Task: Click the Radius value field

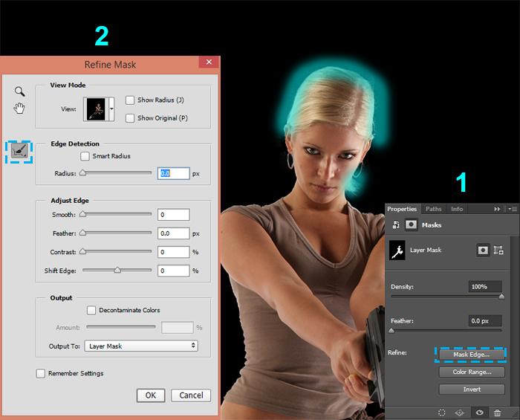Action: [173, 173]
